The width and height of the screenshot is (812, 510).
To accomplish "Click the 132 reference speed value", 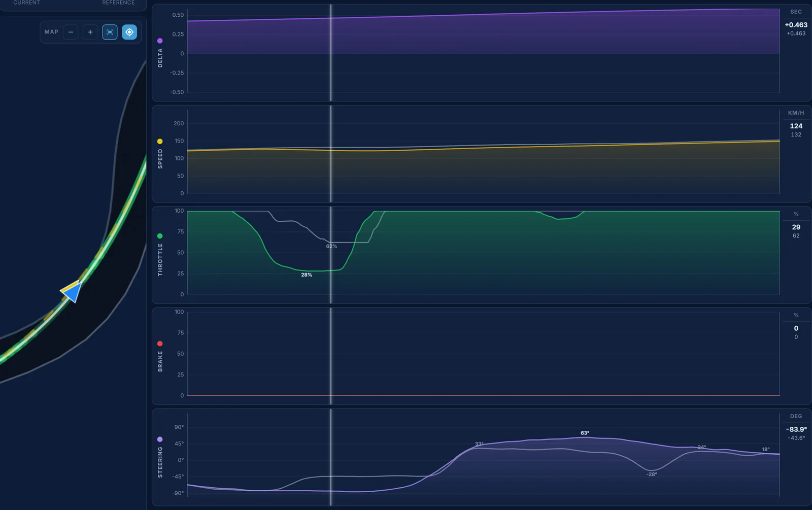I will 796,134.
